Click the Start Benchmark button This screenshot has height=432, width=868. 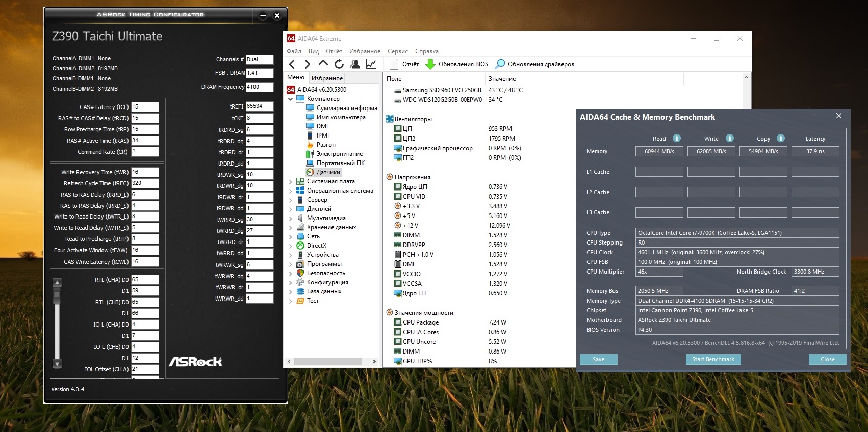tap(713, 359)
